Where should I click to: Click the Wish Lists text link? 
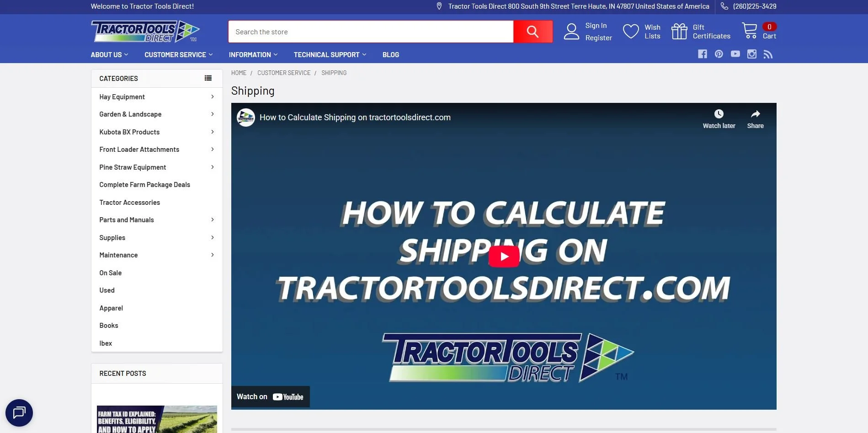[x=653, y=32]
